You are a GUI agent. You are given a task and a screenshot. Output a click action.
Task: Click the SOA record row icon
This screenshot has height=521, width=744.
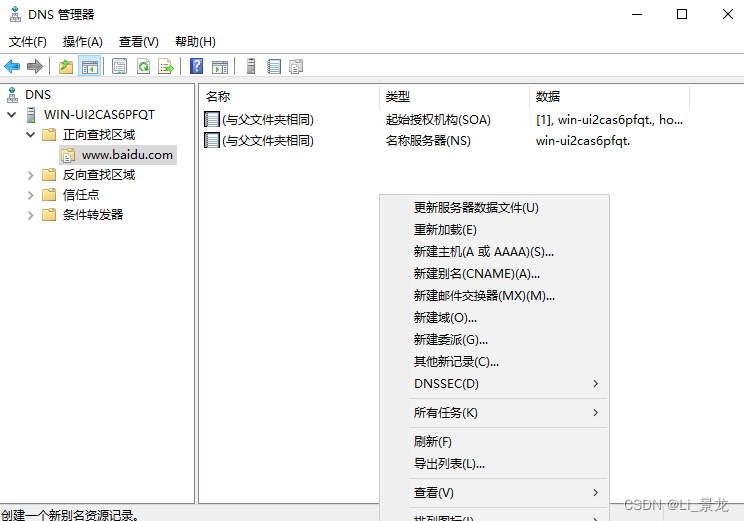pyautogui.click(x=212, y=120)
